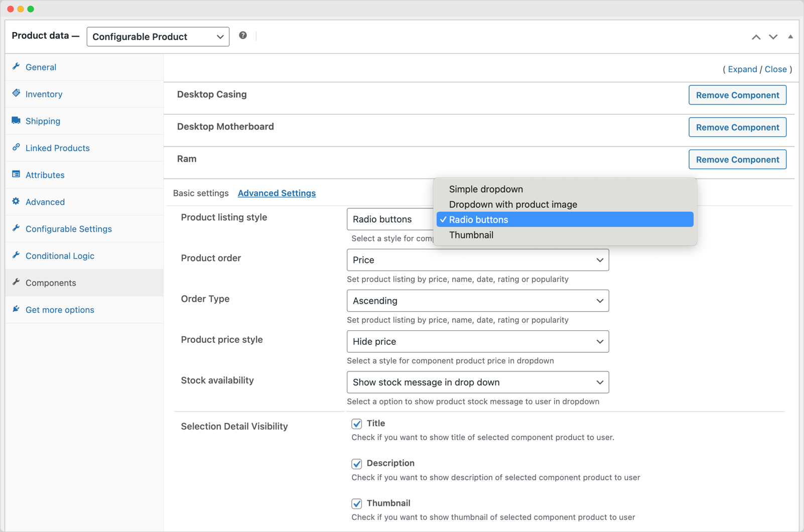804x532 pixels.
Task: Select the General tab wrench icon
Action: [17, 67]
